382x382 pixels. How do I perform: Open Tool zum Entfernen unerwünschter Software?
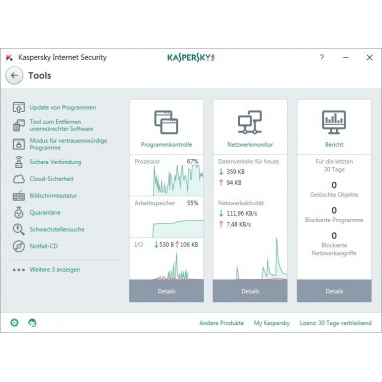61,125
